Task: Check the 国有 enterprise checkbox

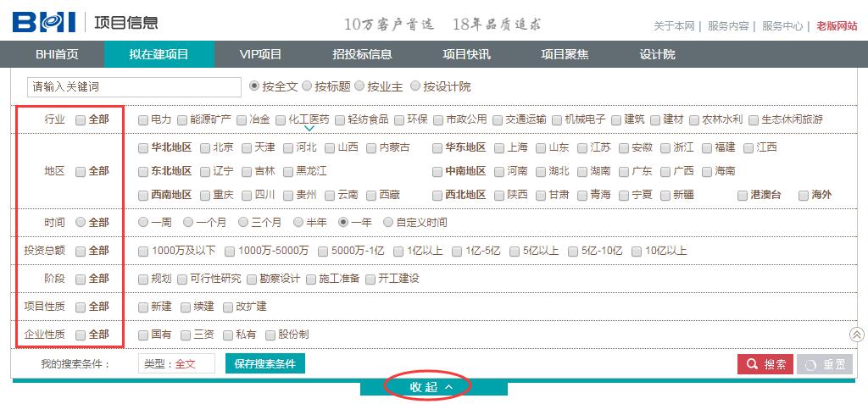Action: 143,335
